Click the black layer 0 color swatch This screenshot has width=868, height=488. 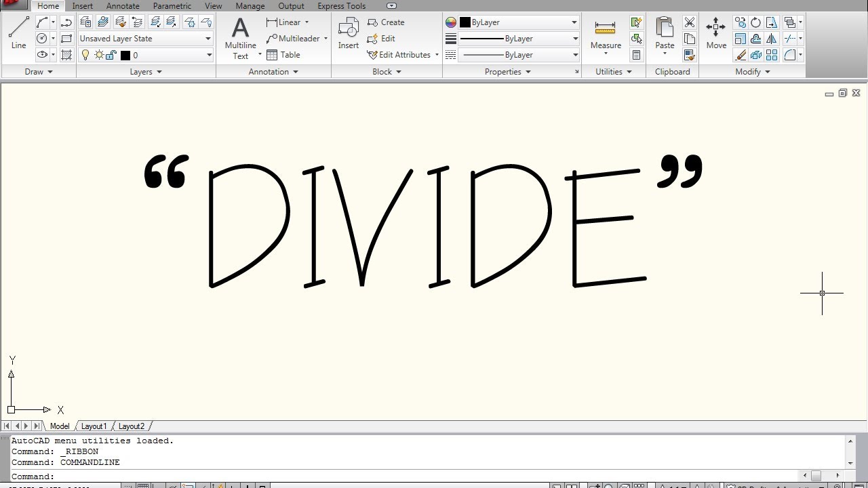125,55
